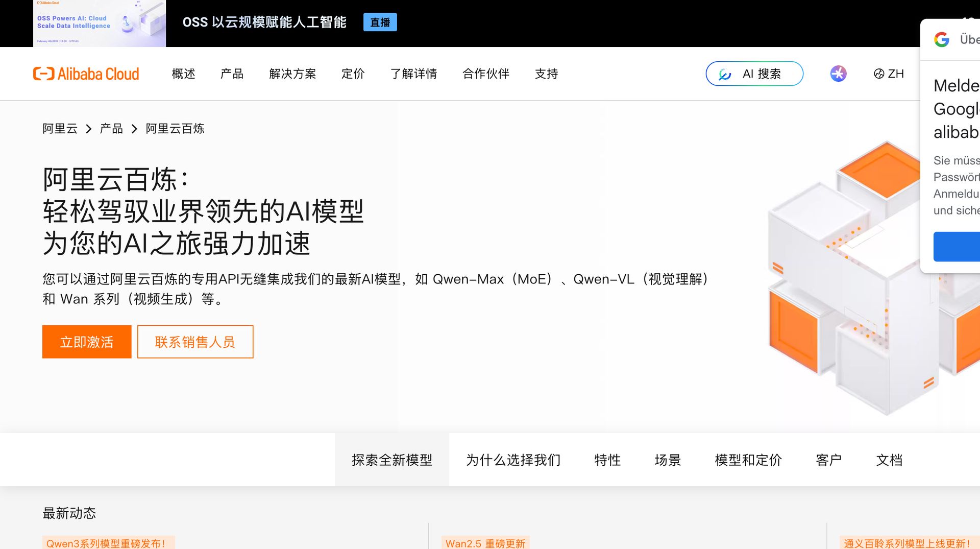Expand the 支持 menu item
This screenshot has height=549, width=980.
click(x=546, y=74)
